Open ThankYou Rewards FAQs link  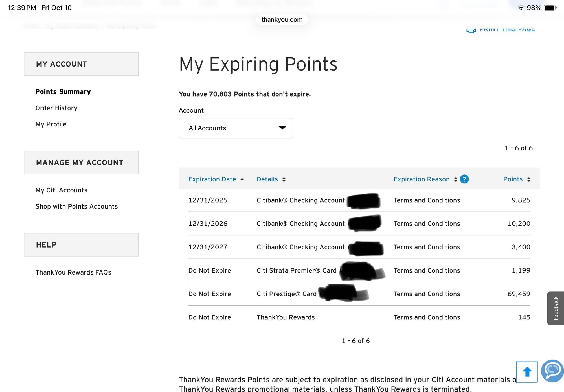point(73,272)
